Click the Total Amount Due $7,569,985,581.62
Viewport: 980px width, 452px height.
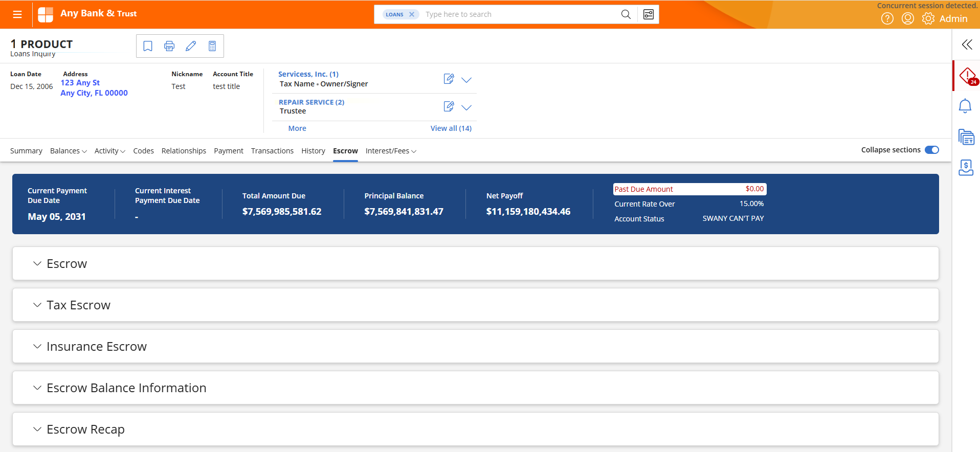tap(282, 212)
